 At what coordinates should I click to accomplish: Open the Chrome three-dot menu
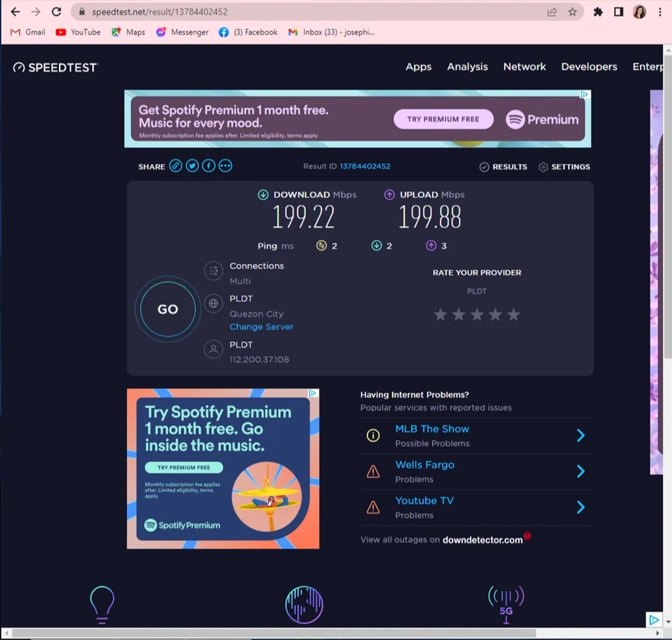click(660, 12)
